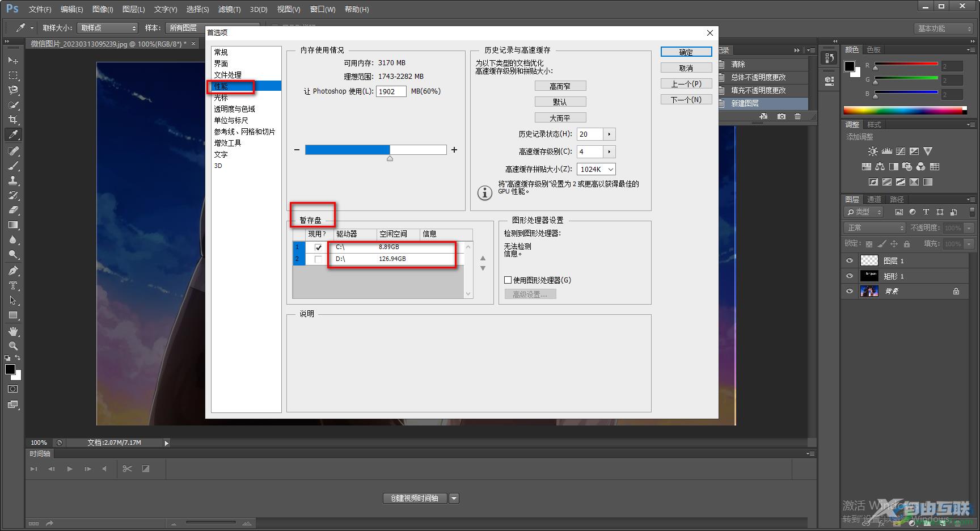Select the Pen tool
The height and width of the screenshot is (531, 980).
point(12,271)
